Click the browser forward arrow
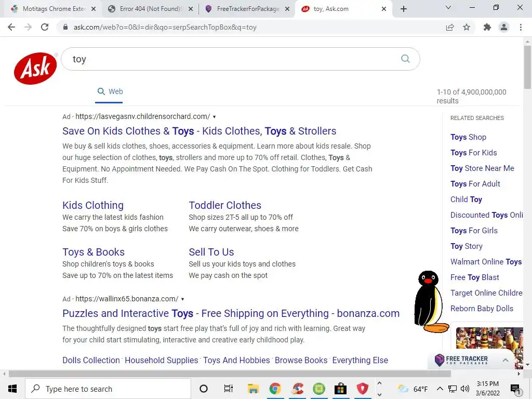Image resolution: width=532 pixels, height=399 pixels. 28,27
